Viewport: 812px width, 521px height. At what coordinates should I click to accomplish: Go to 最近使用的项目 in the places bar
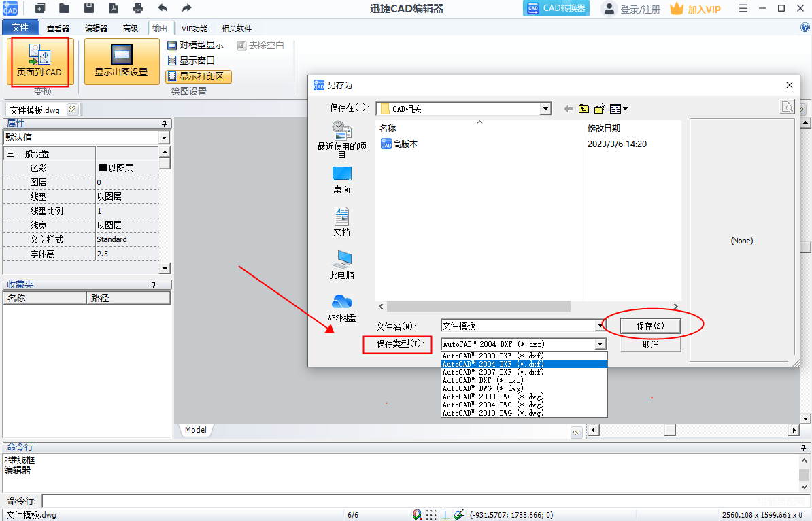(342, 140)
